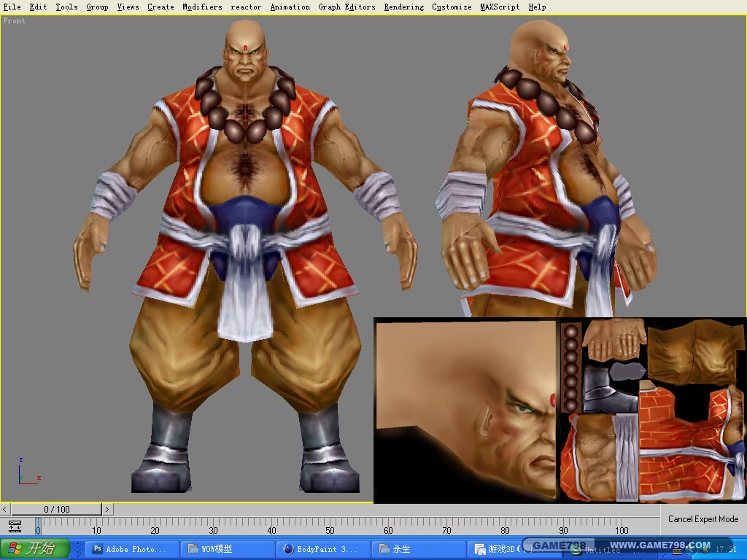Click the 0 / 100 time slider handle
Screen dimensions: 747x560
pos(57,509)
